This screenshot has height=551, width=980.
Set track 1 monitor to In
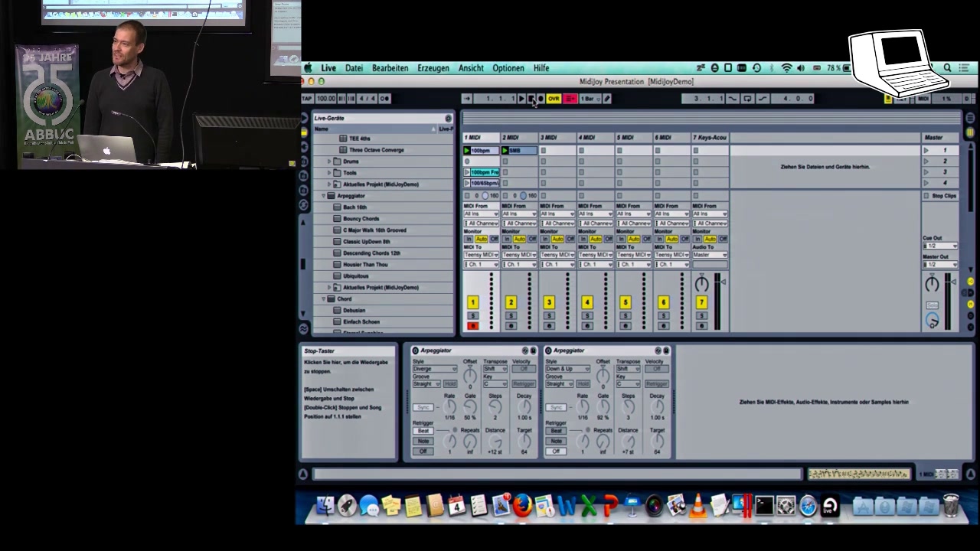[469, 239]
